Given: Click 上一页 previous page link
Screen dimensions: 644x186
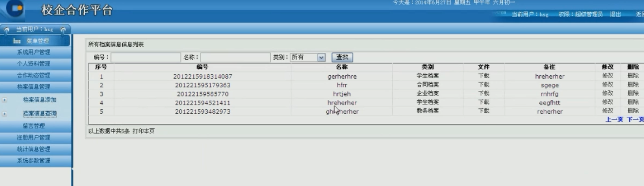Looking at the screenshot, I should [614, 119].
